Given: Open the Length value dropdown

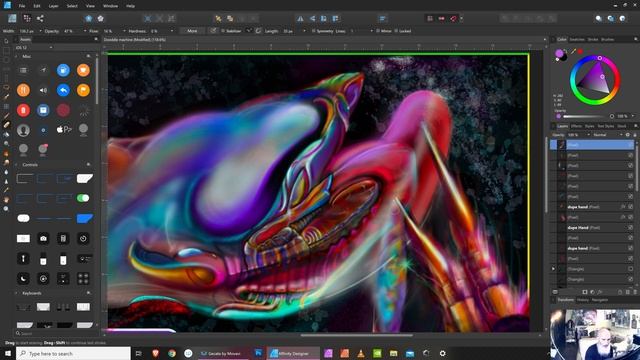Looking at the screenshot, I should 304,31.
